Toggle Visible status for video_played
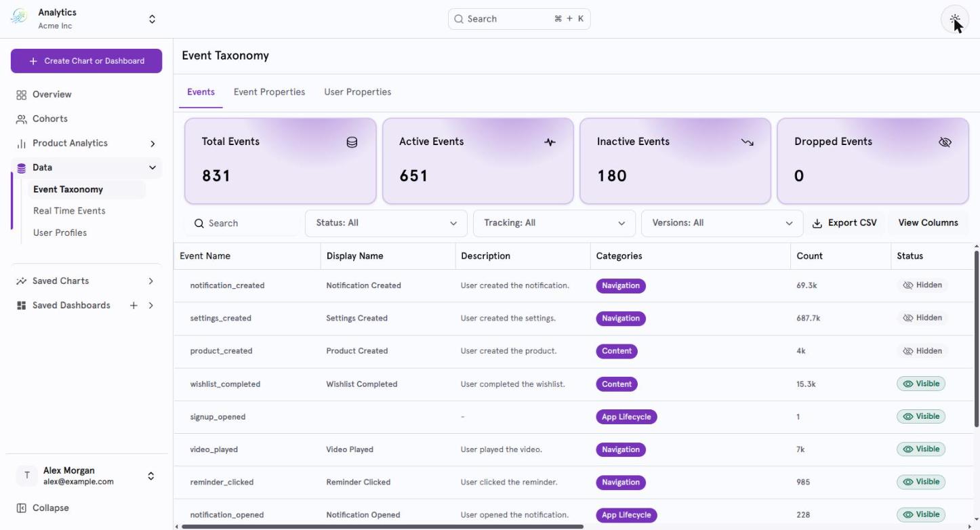980x530 pixels. (x=921, y=449)
